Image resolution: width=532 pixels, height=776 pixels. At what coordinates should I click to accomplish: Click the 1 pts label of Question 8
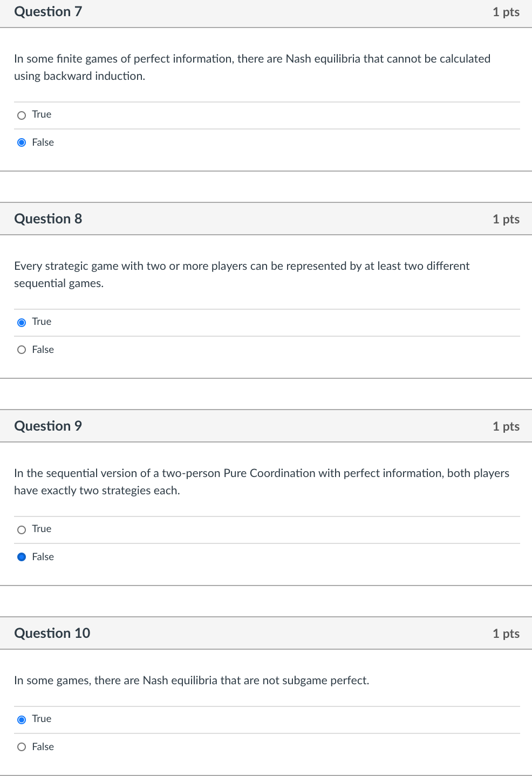coord(506,220)
